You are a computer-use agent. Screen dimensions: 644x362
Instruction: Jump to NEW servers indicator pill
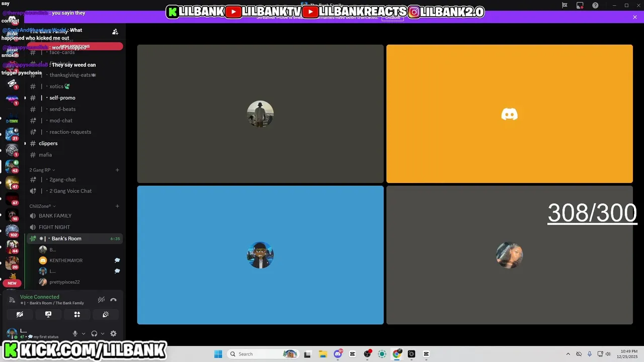coord(12,283)
